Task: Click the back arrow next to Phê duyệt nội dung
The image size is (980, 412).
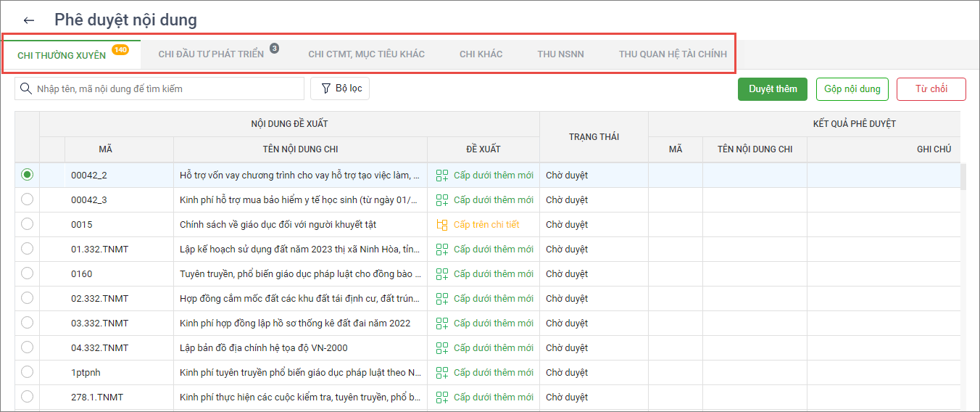Action: [x=29, y=20]
